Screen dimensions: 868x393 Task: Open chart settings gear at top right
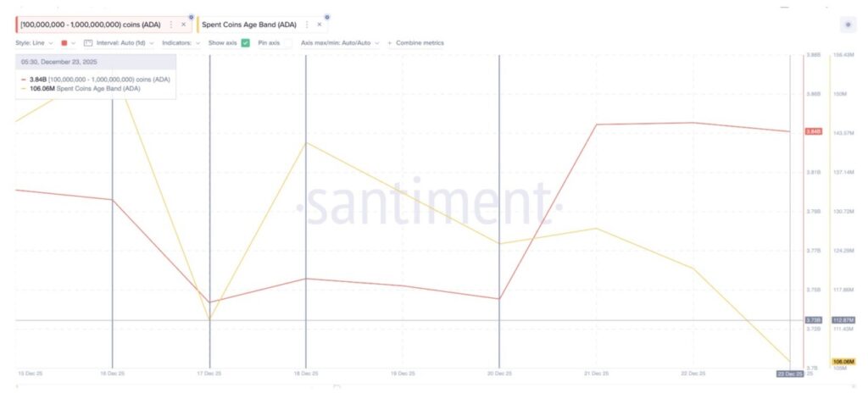click(848, 25)
